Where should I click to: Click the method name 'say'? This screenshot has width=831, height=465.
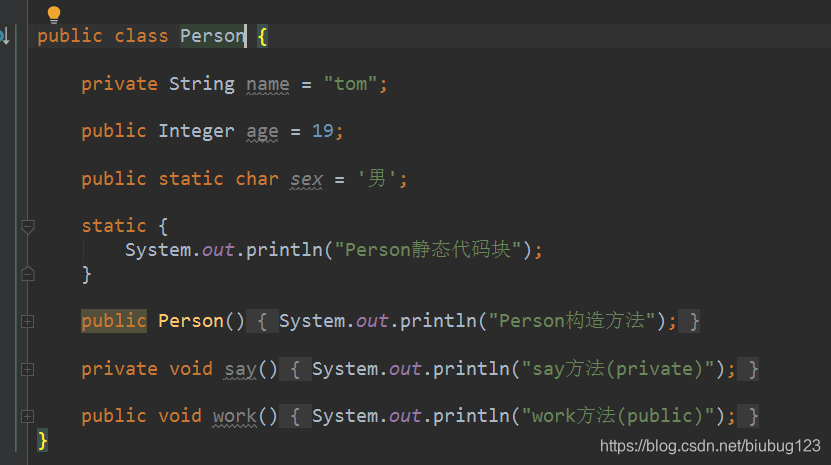pos(241,369)
